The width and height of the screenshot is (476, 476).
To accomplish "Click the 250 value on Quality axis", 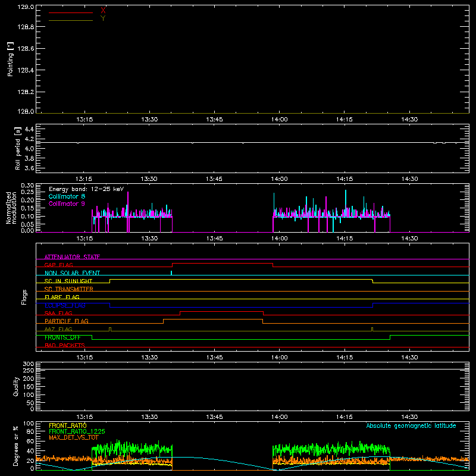I will pyautogui.click(x=28, y=371).
